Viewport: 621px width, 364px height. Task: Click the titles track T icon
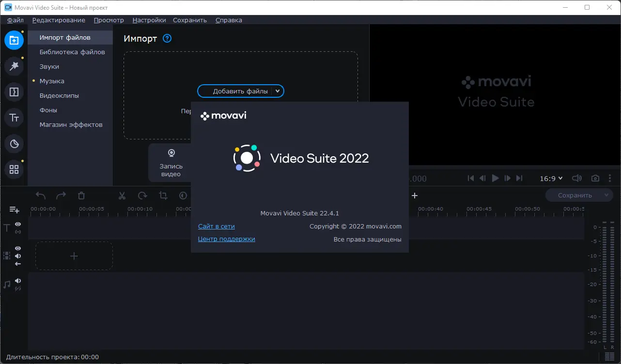pos(7,227)
